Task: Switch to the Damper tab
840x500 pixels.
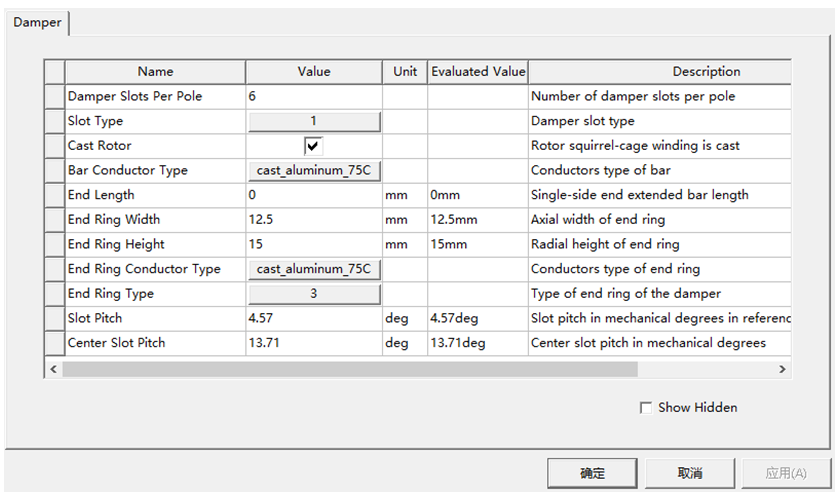Action: click(x=37, y=23)
